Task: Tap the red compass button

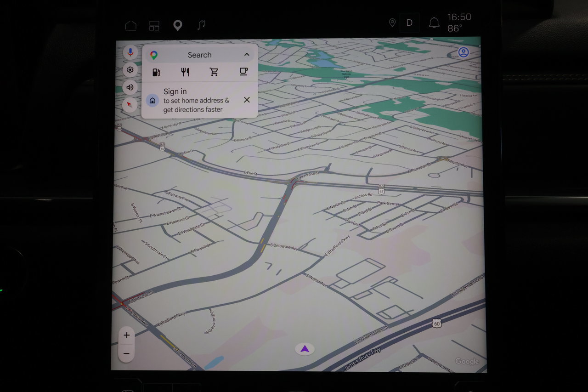Action: click(130, 105)
